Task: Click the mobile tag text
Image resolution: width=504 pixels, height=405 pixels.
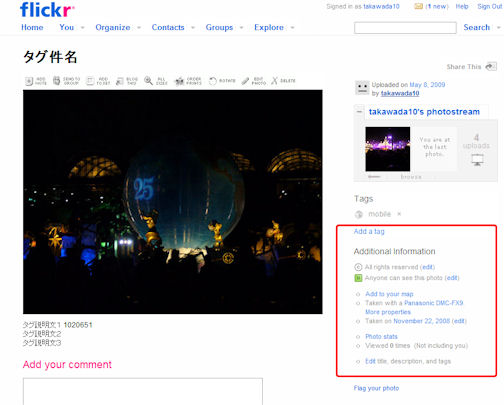Action: click(379, 214)
